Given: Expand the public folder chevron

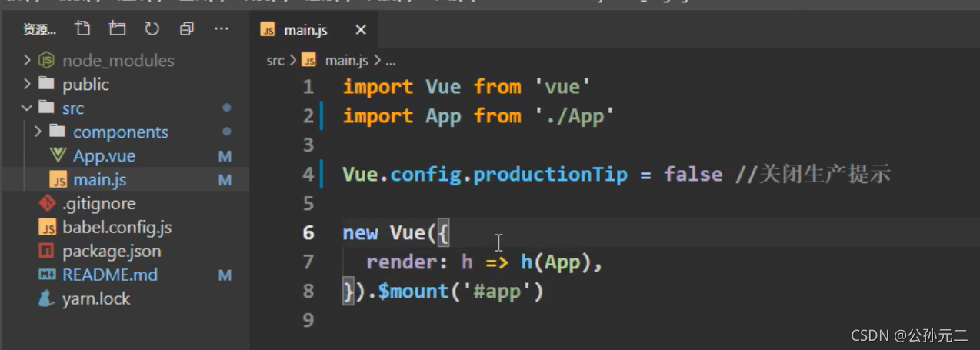Looking at the screenshot, I should coord(28,85).
